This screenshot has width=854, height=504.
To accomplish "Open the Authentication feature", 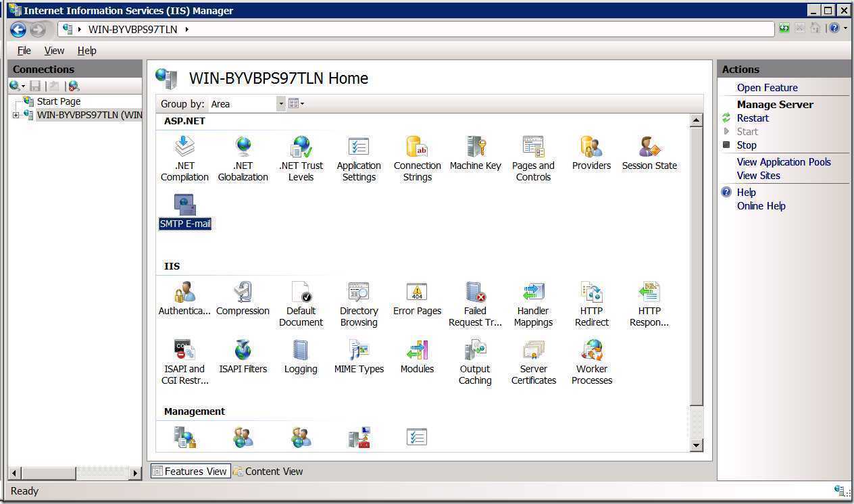I will [x=184, y=299].
